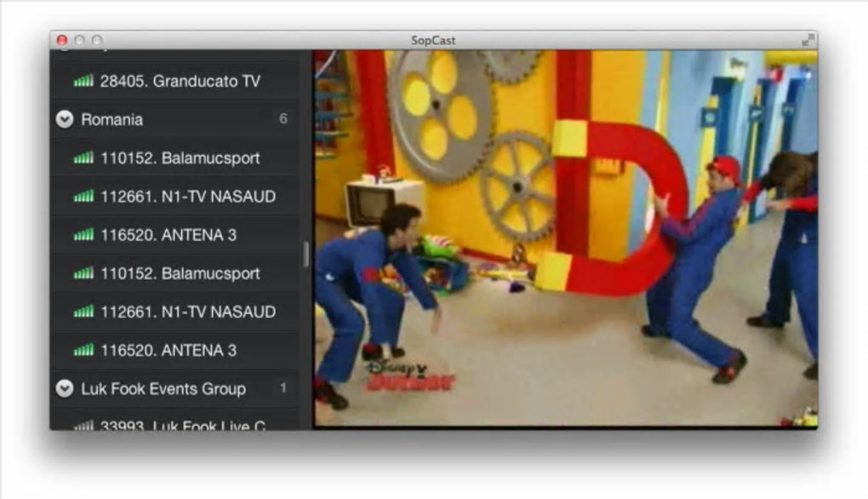Click signal-strength icon beside Granducato TV
The height and width of the screenshot is (499, 868).
pos(83,82)
